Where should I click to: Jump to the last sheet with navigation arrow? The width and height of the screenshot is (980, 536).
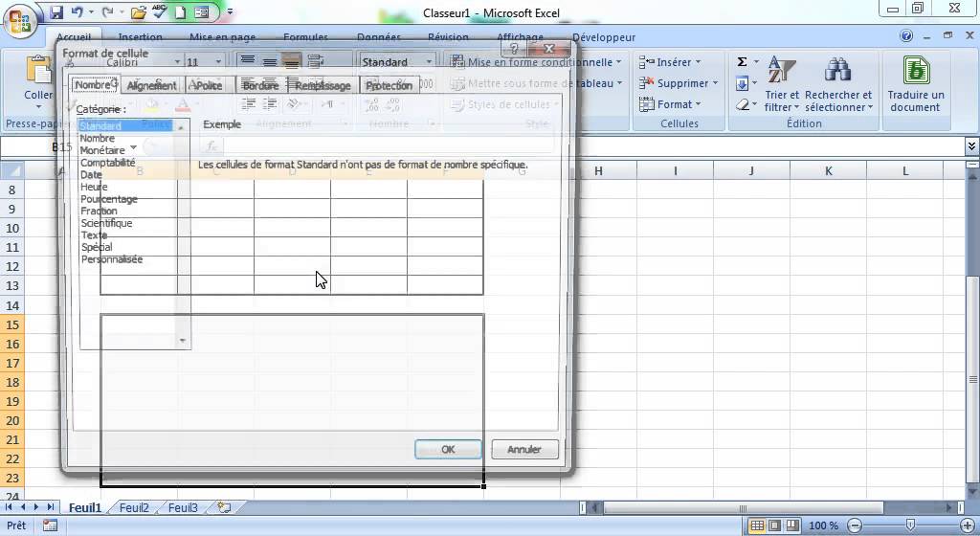coord(50,507)
